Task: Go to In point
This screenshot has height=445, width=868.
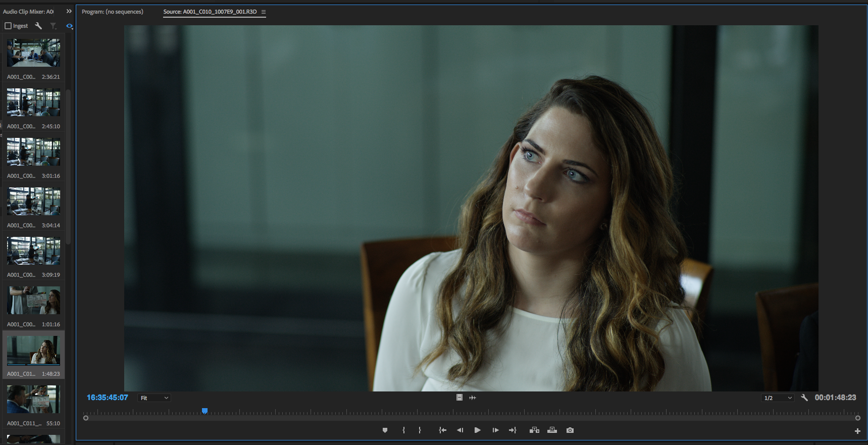Action: 442,430
